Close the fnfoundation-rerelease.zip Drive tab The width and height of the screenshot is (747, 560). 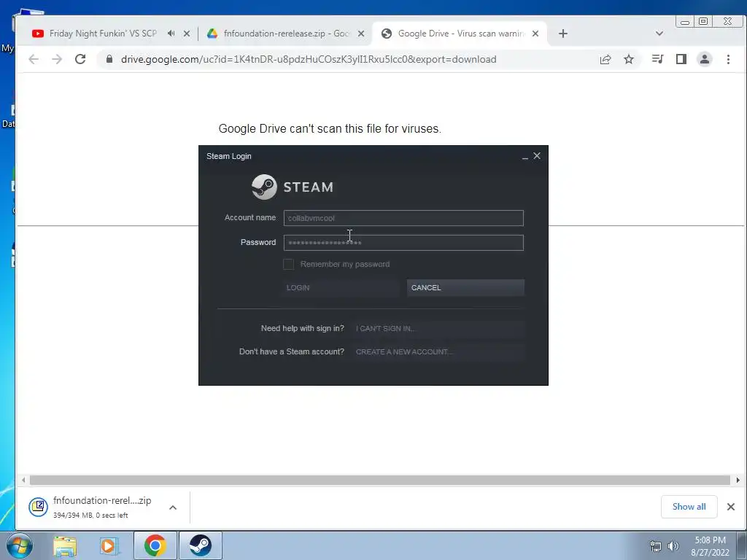click(x=361, y=34)
